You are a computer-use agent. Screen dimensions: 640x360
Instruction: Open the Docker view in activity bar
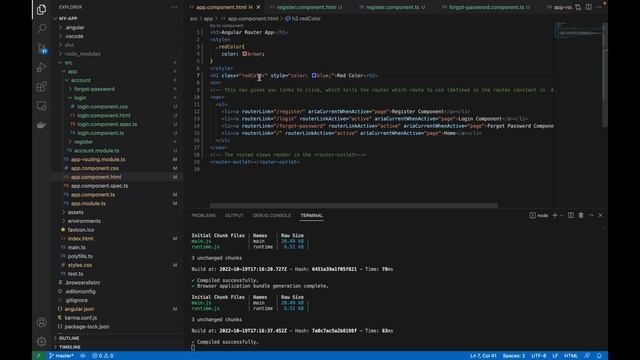pyautogui.click(x=41, y=125)
